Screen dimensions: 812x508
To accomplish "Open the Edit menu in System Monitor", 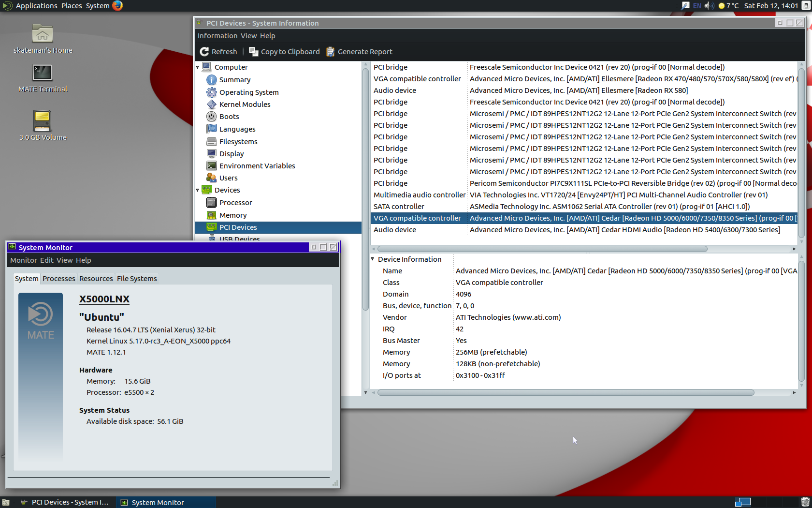I will pyautogui.click(x=46, y=260).
